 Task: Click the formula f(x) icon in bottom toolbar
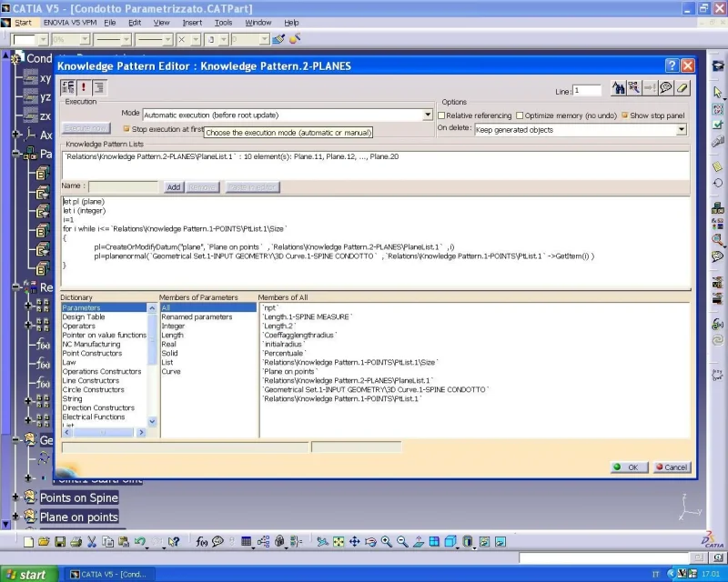coord(201,542)
